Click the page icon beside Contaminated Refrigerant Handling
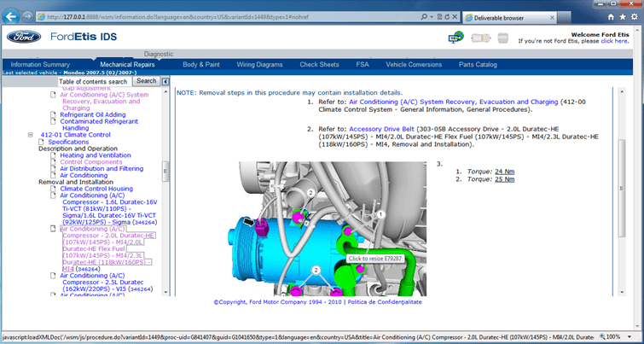This screenshot has width=644, height=344. pos(53,122)
